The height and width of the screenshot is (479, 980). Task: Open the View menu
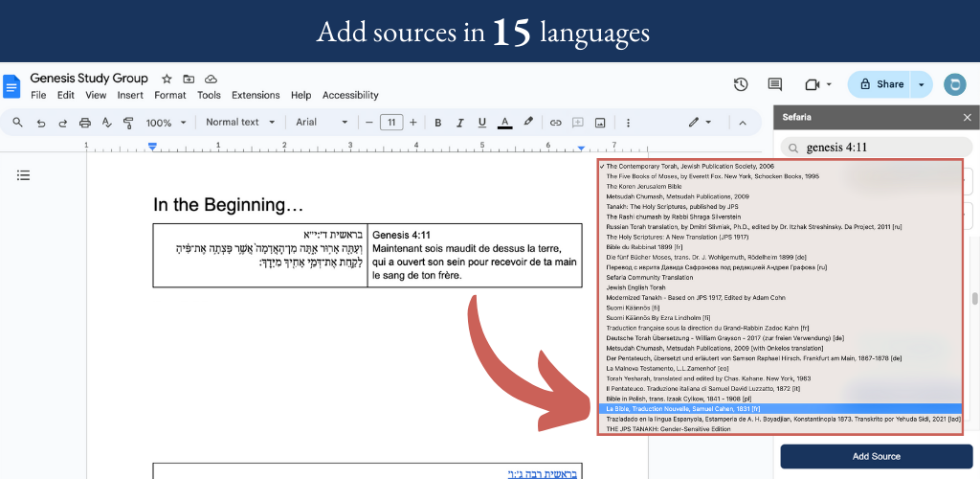[96, 95]
